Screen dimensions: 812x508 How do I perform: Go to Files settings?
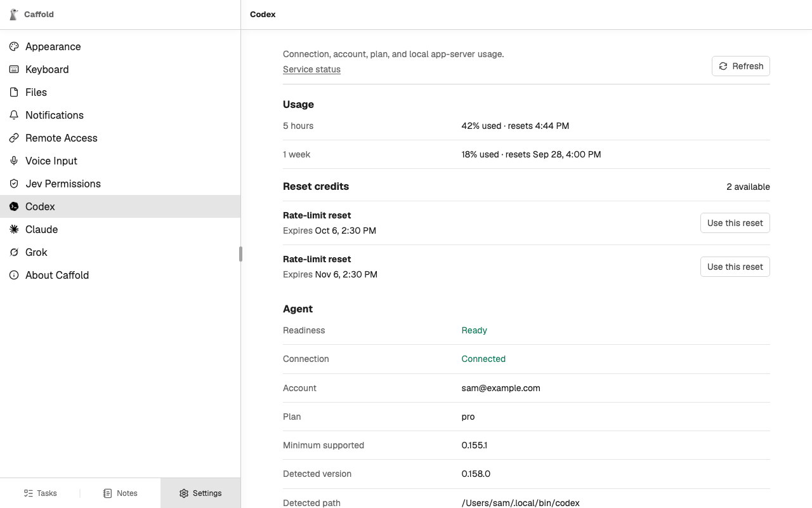(120, 92)
